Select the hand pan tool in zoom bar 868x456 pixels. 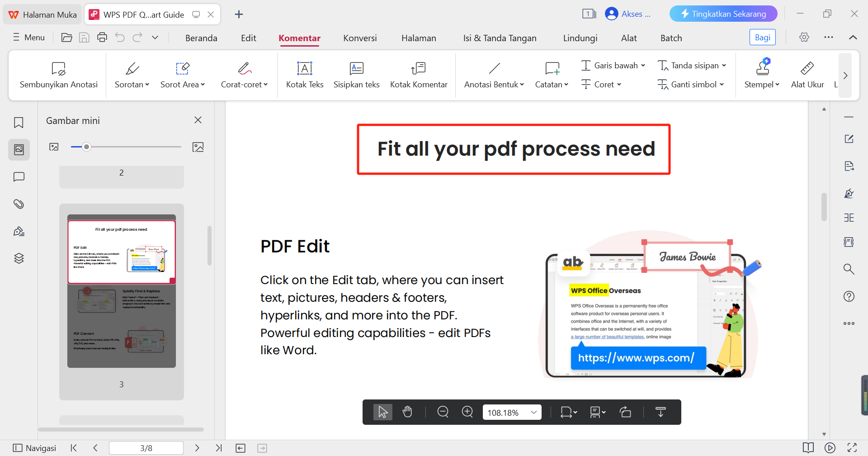407,412
